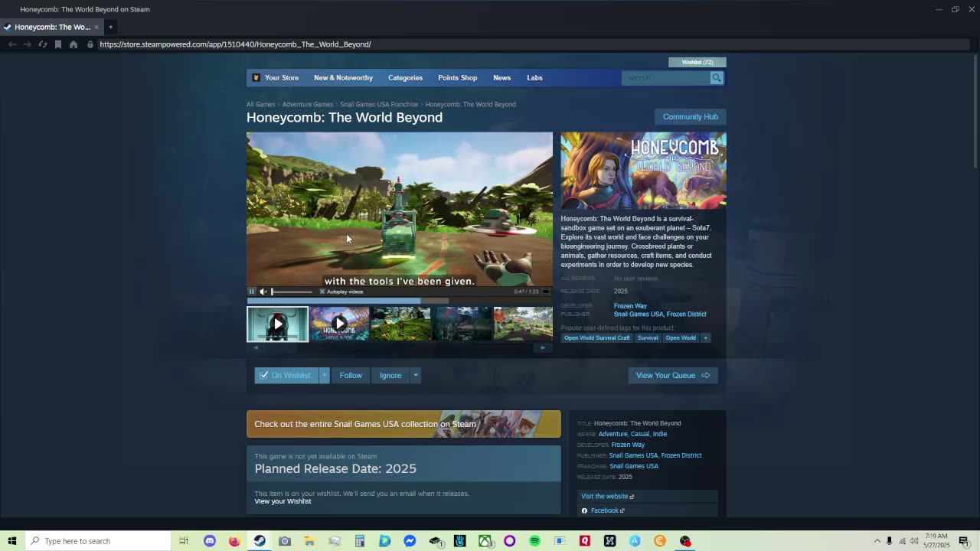The height and width of the screenshot is (551, 980).
Task: Select the Survival tag
Action: 648,337
